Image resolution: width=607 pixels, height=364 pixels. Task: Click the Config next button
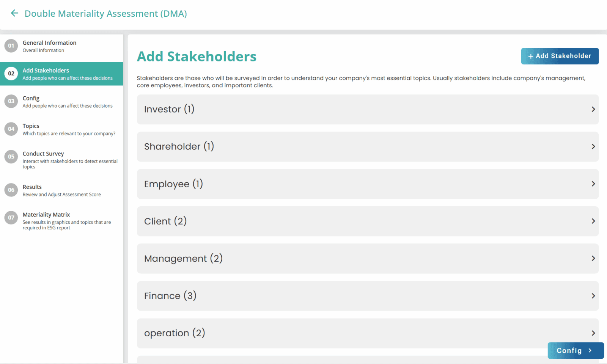point(576,351)
